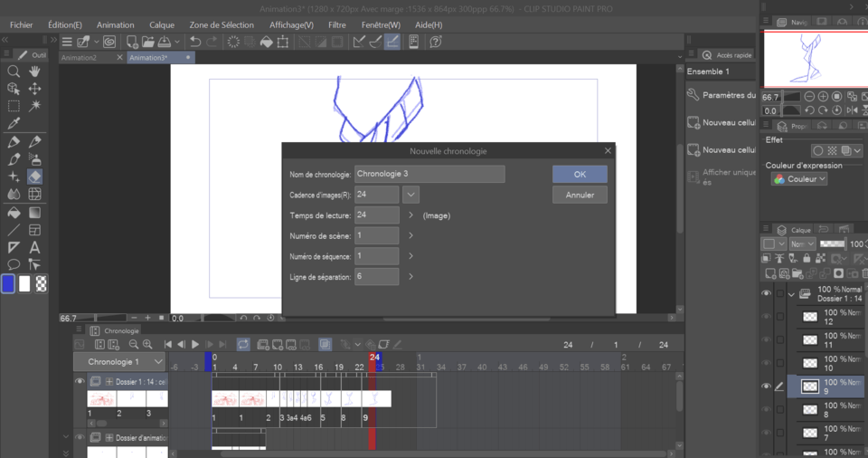Collapse the Dossier 1 layer folder
The height and width of the screenshot is (458, 868).
pyautogui.click(x=791, y=293)
